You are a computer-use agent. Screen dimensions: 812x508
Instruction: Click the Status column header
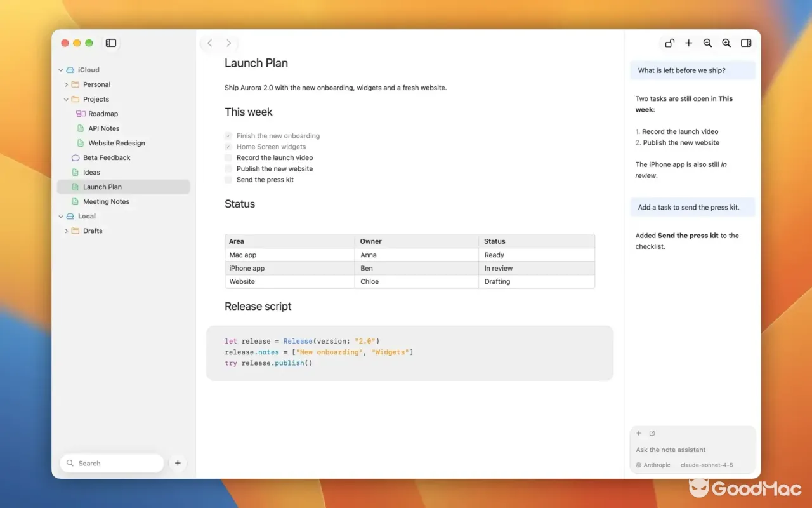pyautogui.click(x=537, y=241)
